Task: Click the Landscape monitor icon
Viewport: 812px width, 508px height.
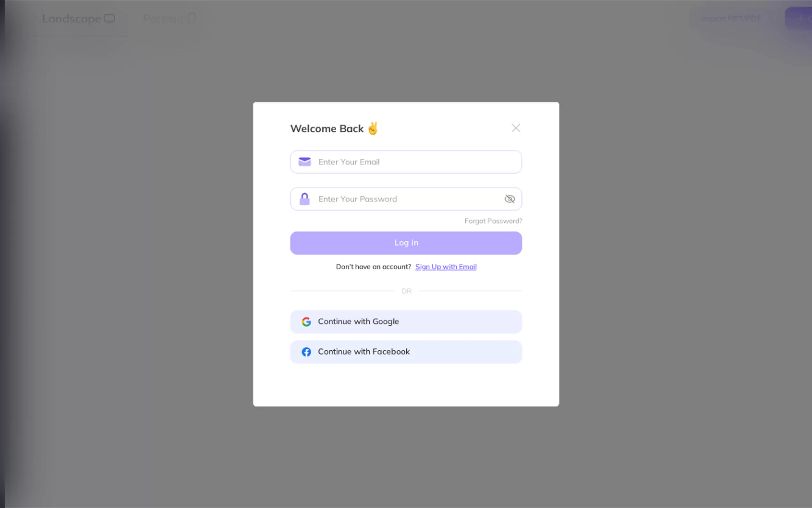Action: [109, 19]
